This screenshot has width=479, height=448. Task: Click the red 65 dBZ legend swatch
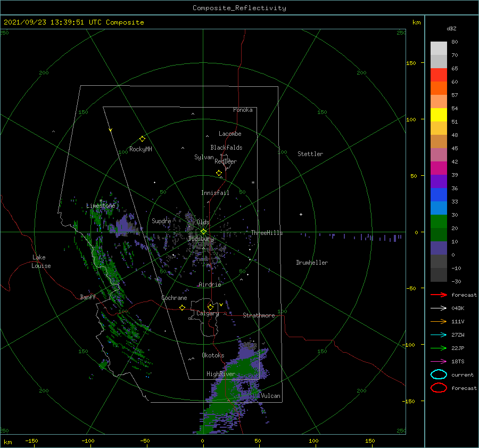tap(439, 75)
